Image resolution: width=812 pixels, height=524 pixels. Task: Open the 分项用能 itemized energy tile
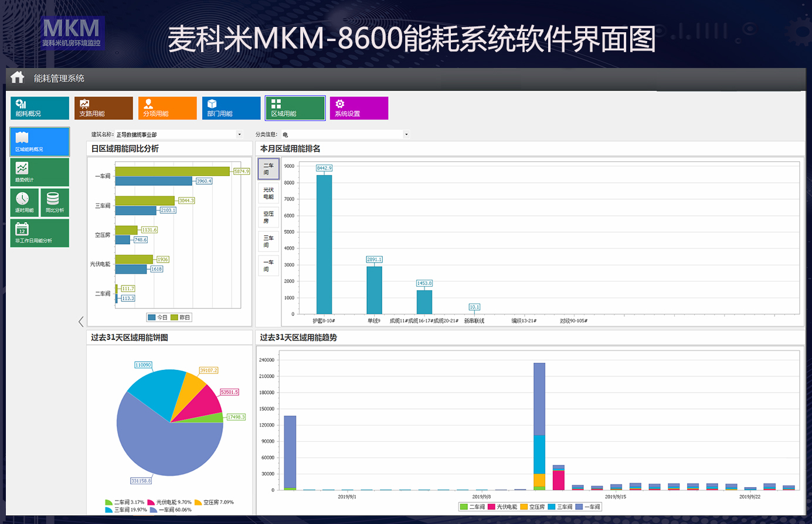(168, 108)
